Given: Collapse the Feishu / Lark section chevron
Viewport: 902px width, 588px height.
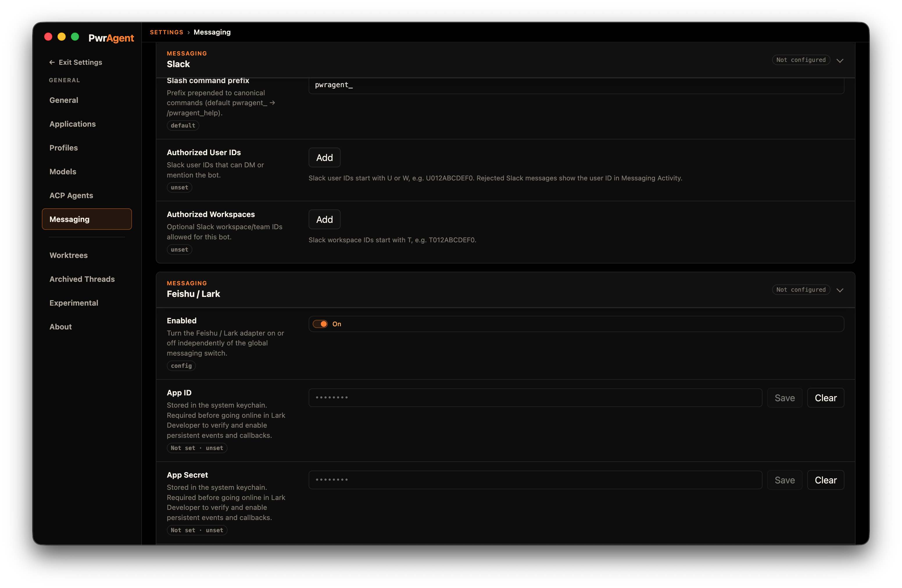Looking at the screenshot, I should pyautogui.click(x=840, y=290).
